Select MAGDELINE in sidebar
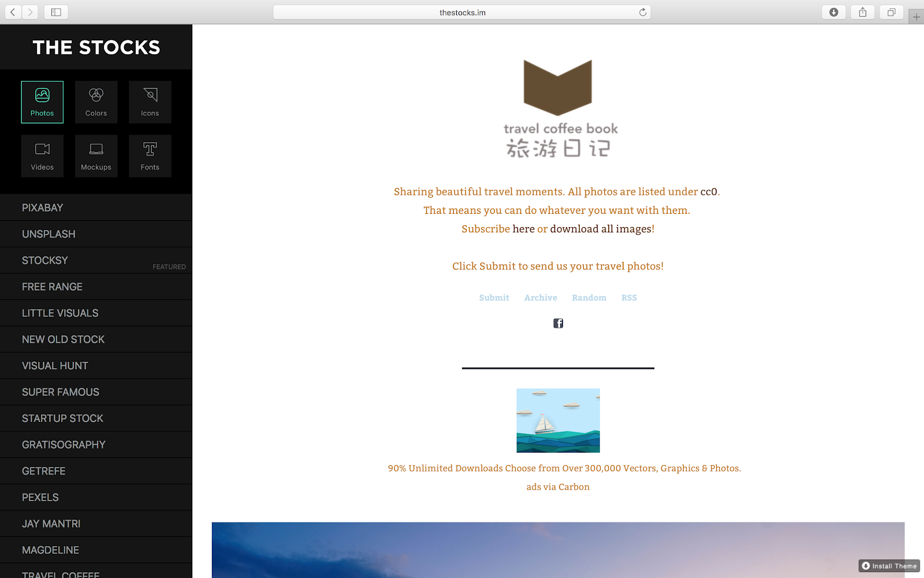 pos(96,550)
